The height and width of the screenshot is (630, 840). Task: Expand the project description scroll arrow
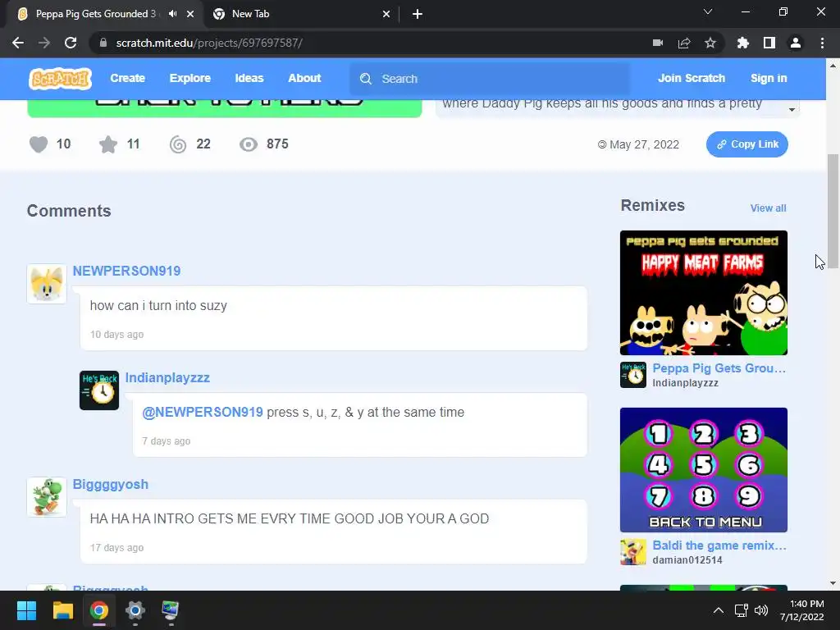(792, 110)
